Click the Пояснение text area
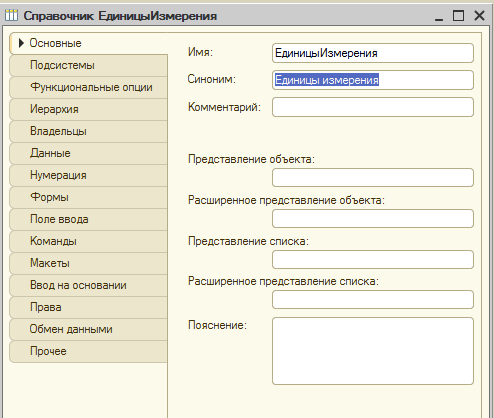Viewport: 494px width, 418px height. [x=373, y=351]
